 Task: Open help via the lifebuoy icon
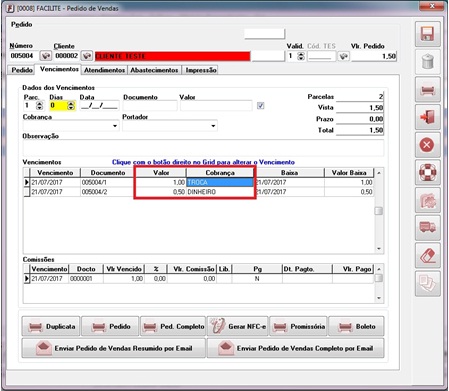[x=428, y=173]
